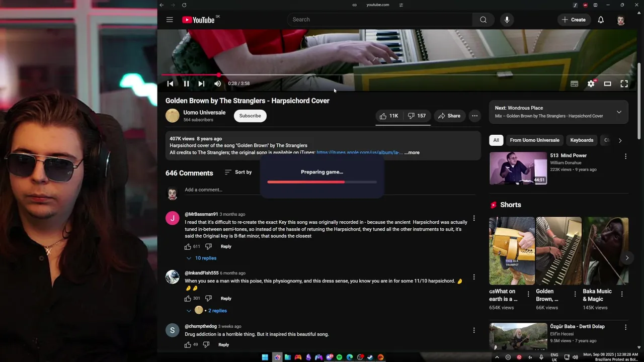Open the site settings icon beside URL
This screenshot has height=362, width=644.
point(401,5)
